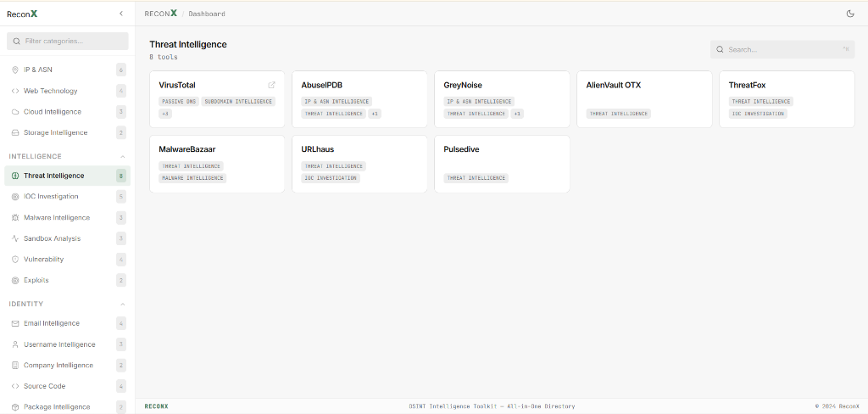Open VirusTotal external link icon
The width and height of the screenshot is (868, 414).
[271, 86]
